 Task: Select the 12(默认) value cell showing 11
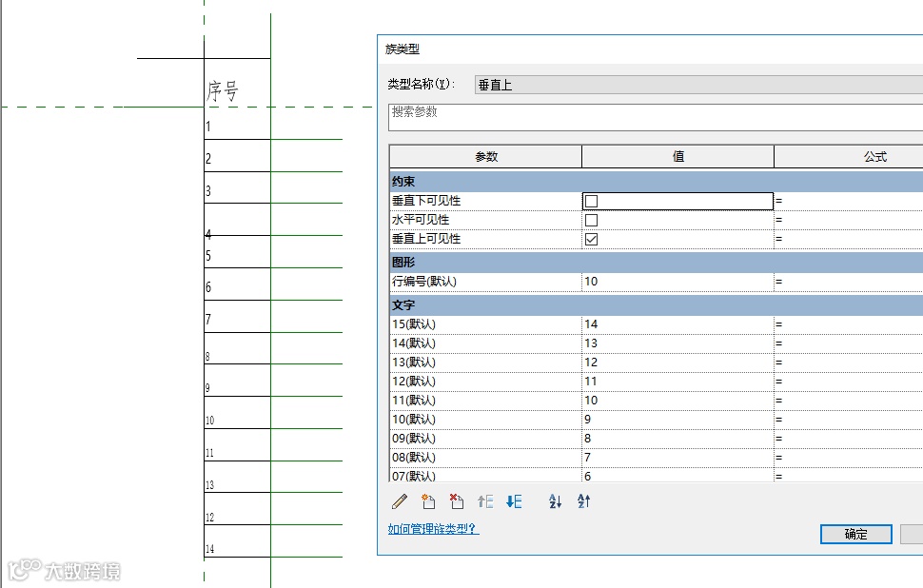pyautogui.click(x=678, y=382)
